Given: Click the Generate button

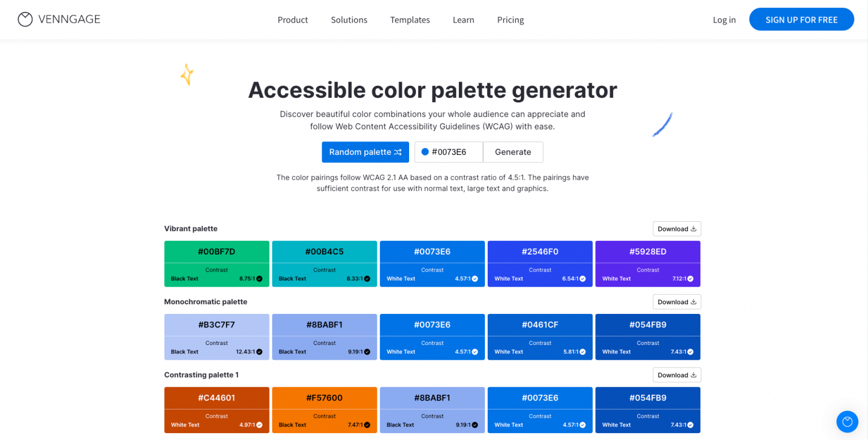Looking at the screenshot, I should click(513, 152).
